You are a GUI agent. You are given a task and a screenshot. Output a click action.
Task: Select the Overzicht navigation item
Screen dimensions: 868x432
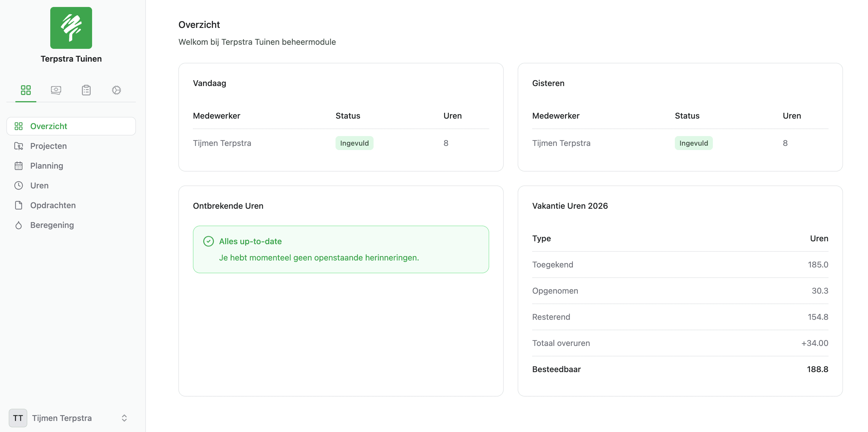click(49, 126)
